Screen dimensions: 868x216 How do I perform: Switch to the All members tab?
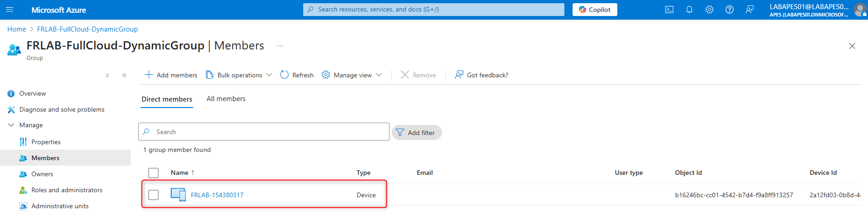[x=226, y=99]
